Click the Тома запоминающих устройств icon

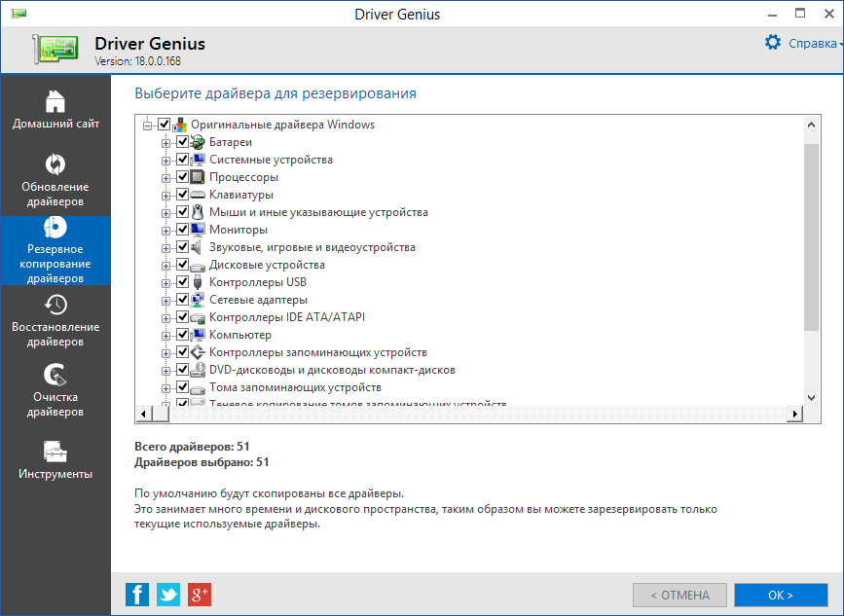(198, 388)
